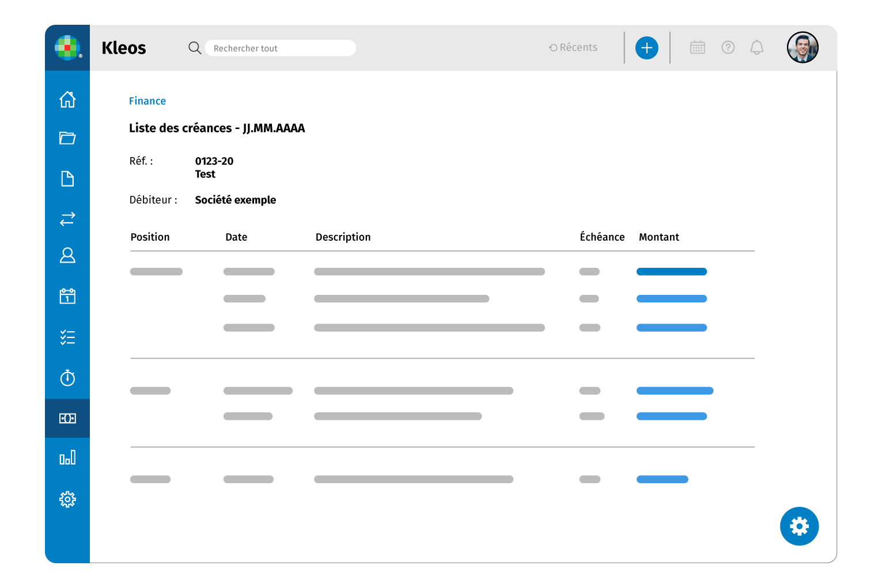Screen dimensions: 882x588
Task: Open the folder (cases) sidebar icon
Action: [x=67, y=138]
